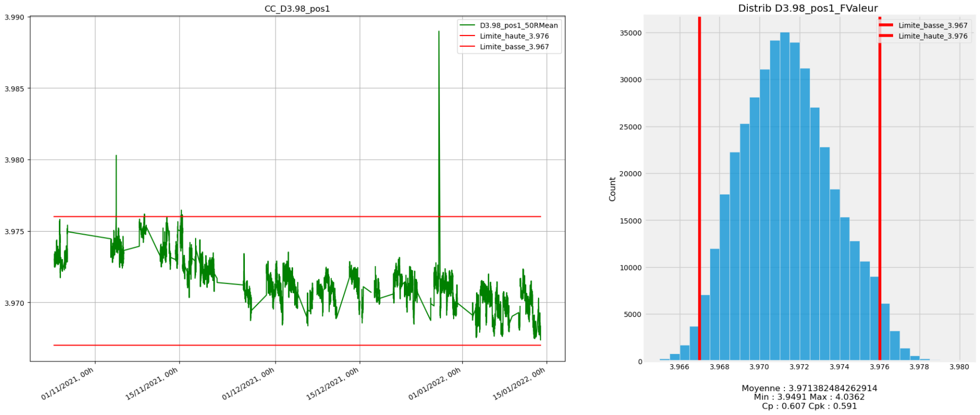Click the 35000 tick on the histogram
The height and width of the screenshot is (415, 980).
pos(631,33)
